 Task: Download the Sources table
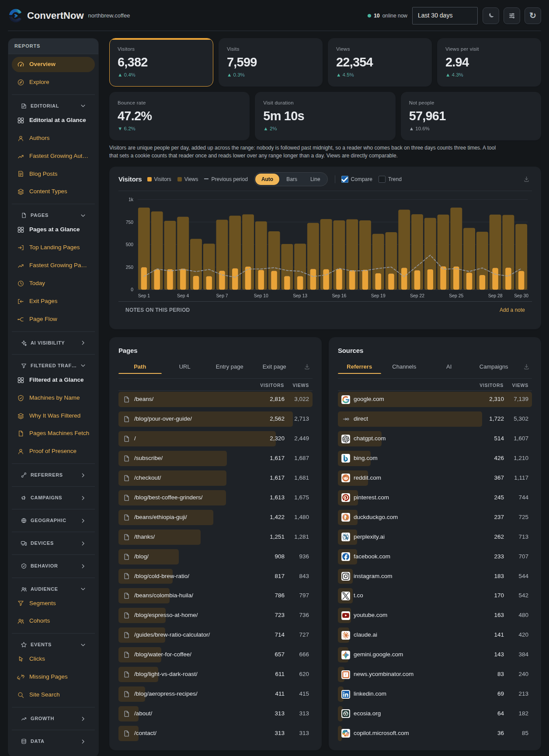click(x=526, y=367)
